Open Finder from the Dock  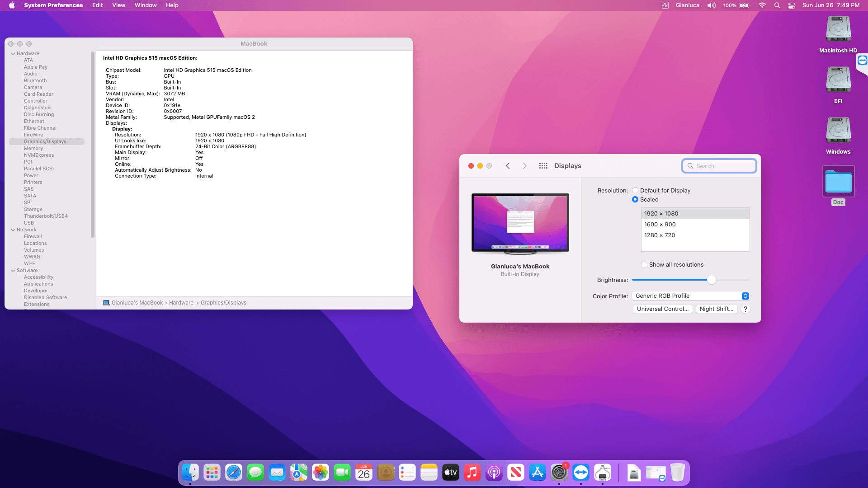190,473
